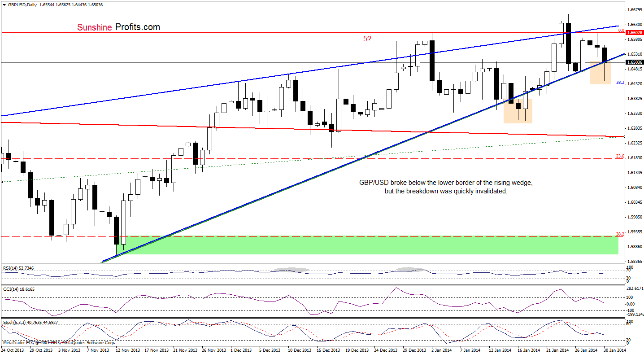The image size is (644, 354).
Task: Click the red 23.6 Fibonacci label
Action: [620, 157]
